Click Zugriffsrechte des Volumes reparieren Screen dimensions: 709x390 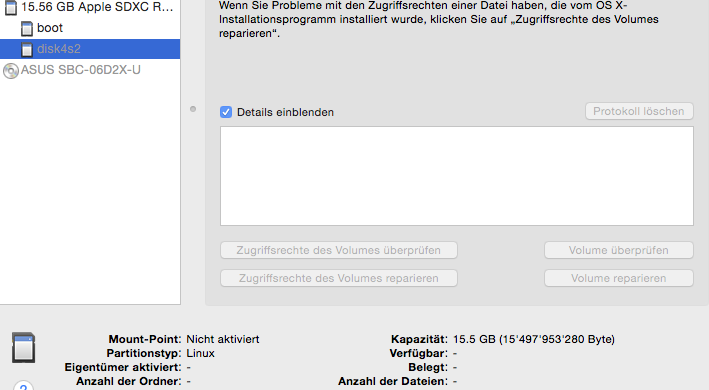(339, 278)
